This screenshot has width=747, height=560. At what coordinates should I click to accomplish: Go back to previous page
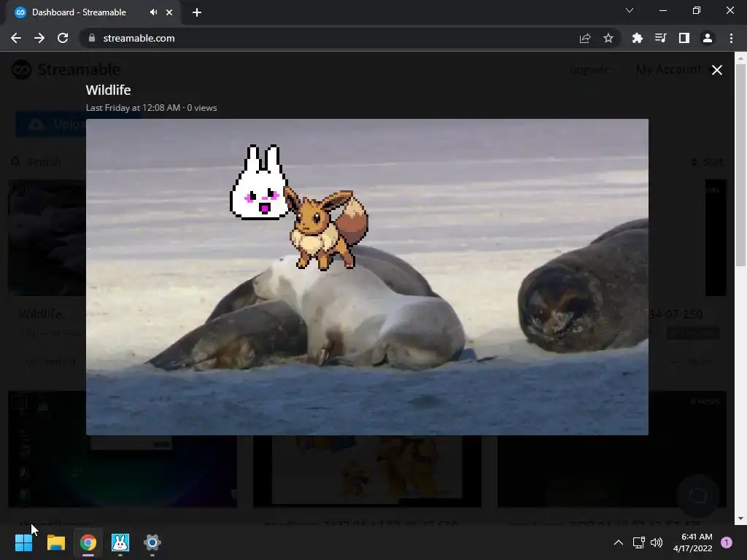tap(16, 38)
